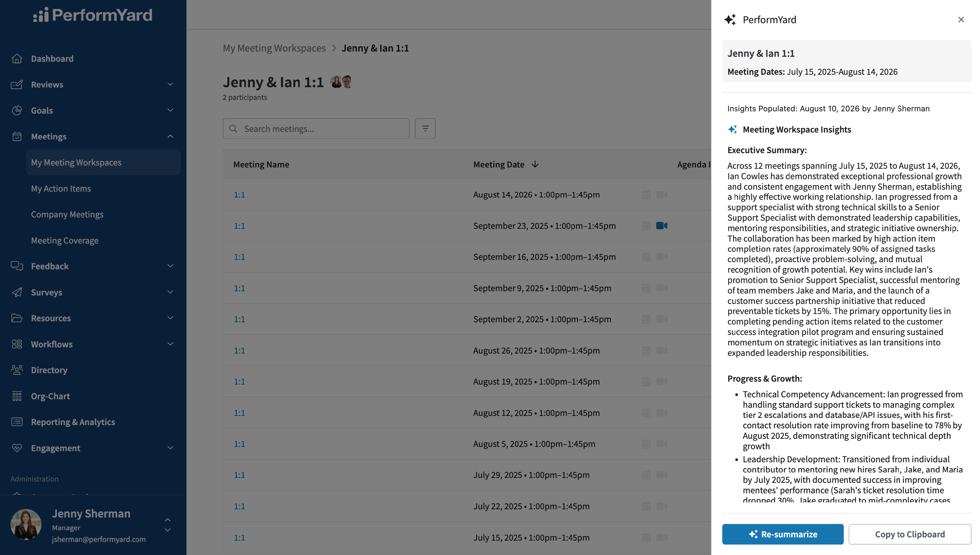Click the PerformYard sparkle icon in panel header
The image size is (980, 555).
[730, 20]
